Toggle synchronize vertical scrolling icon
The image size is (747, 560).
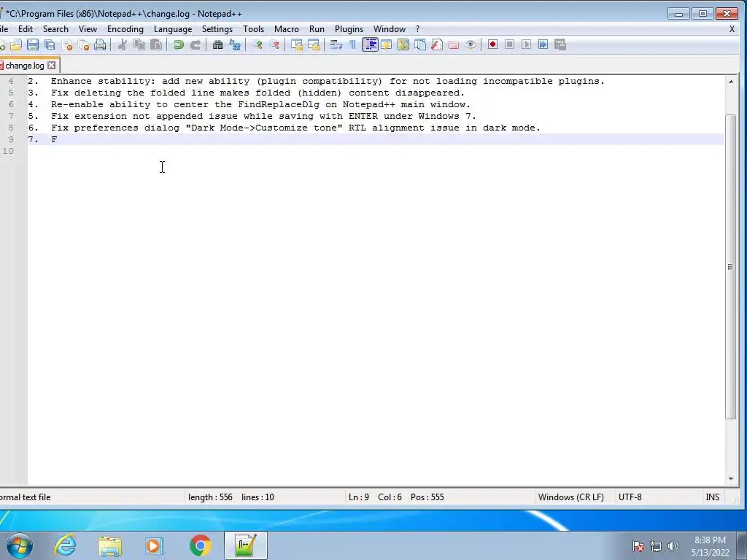[x=297, y=44]
